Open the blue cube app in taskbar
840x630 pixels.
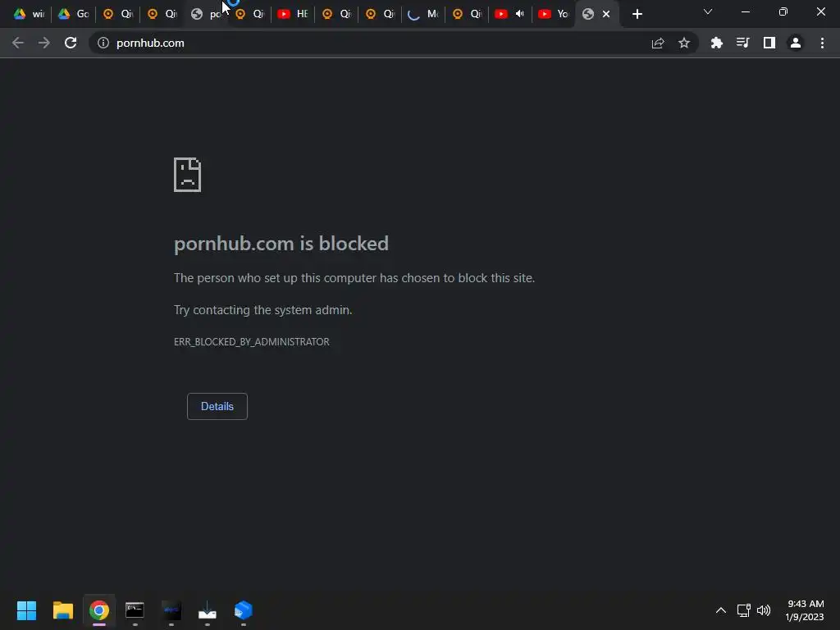[x=243, y=610]
